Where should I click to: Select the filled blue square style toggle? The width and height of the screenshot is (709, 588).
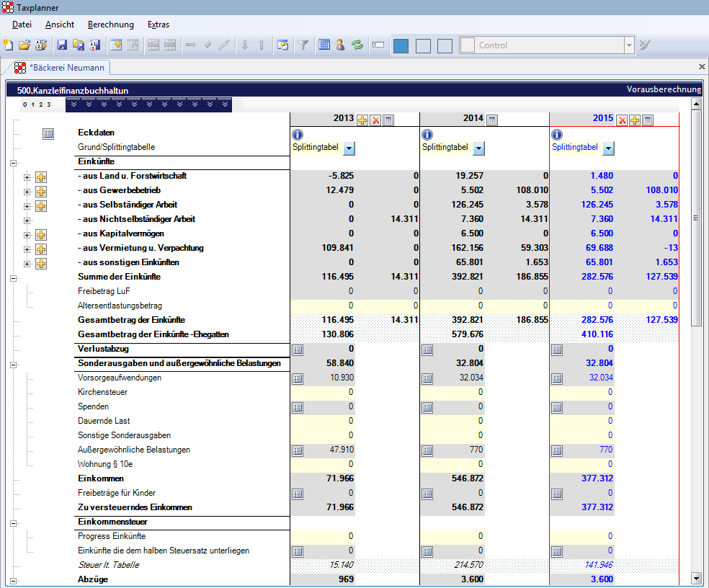(401, 45)
